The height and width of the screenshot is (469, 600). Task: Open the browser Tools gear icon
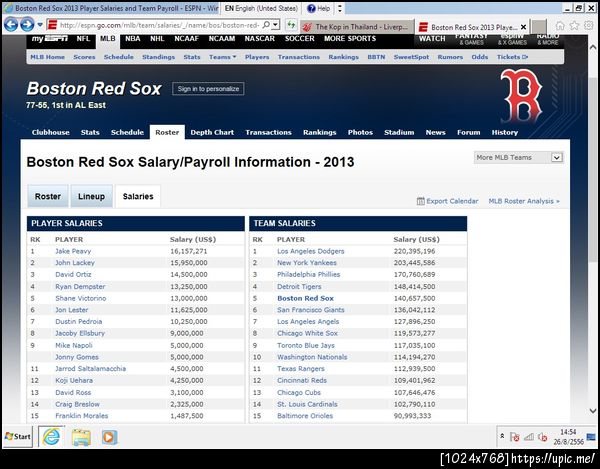click(588, 26)
